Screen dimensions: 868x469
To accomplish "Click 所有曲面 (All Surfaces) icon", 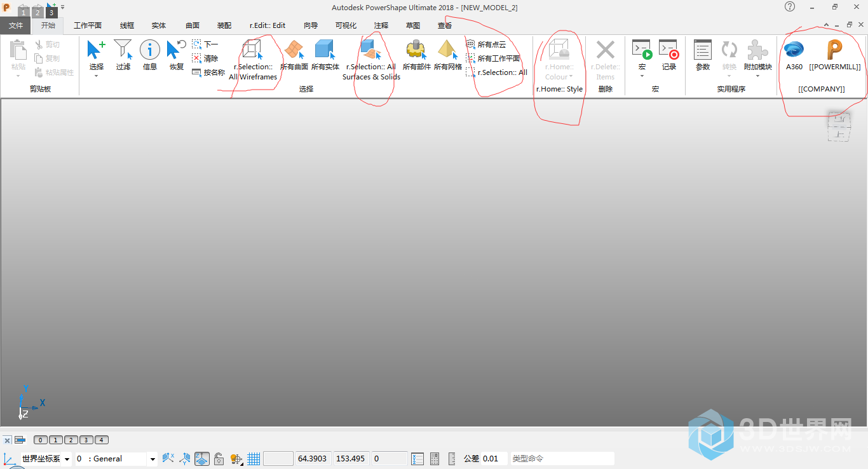I will pyautogui.click(x=294, y=50).
